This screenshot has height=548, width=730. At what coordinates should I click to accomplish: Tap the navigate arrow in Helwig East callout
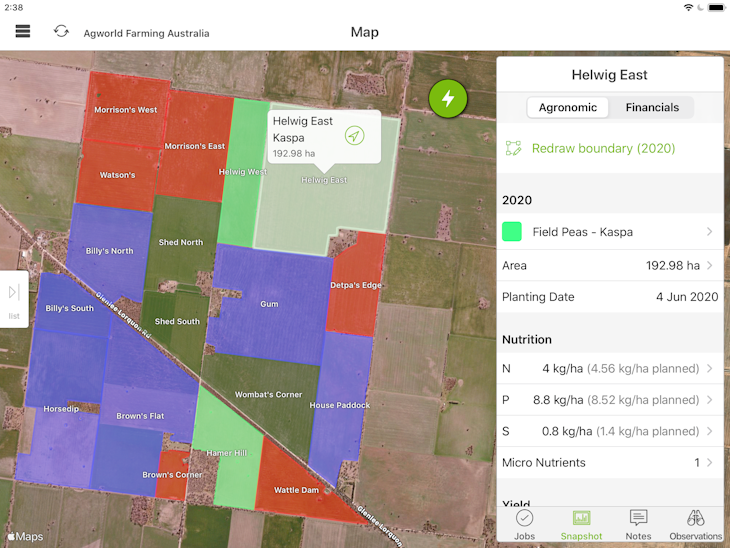pos(354,136)
